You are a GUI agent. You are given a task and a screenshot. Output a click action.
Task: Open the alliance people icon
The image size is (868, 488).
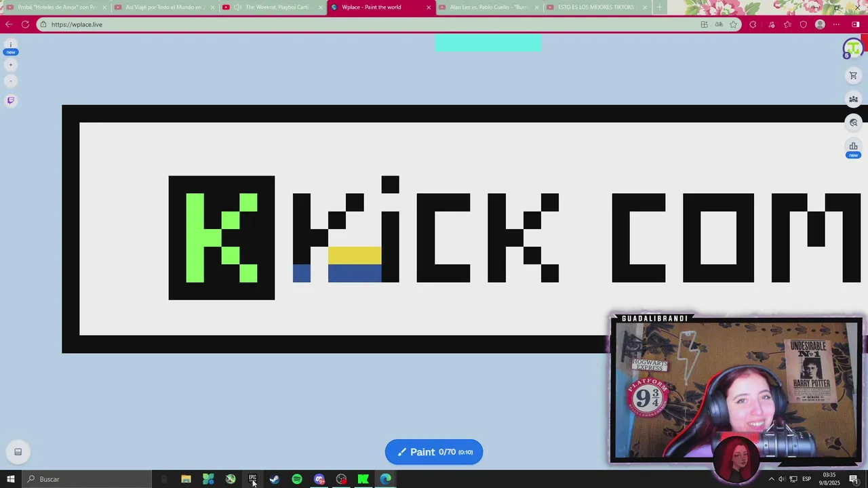853,99
